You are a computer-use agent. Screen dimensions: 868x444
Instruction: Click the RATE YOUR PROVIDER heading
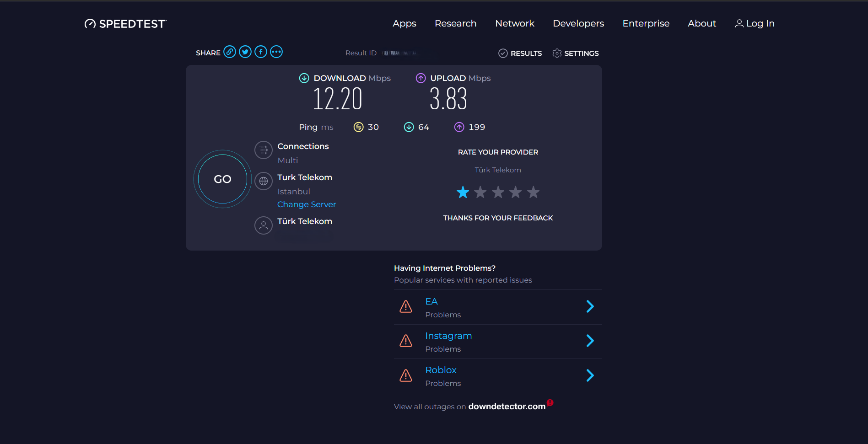click(498, 152)
